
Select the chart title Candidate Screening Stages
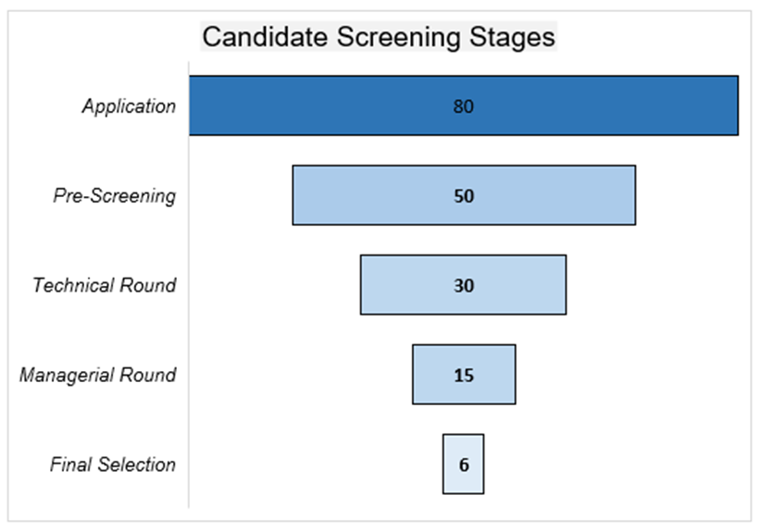tap(379, 37)
